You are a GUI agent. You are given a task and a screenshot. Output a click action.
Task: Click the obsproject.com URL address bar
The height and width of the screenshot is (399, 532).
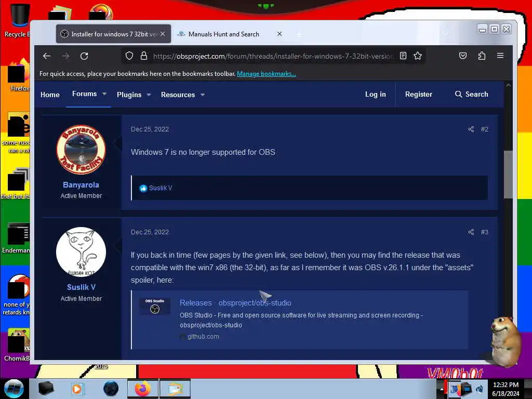pyautogui.click(x=273, y=56)
